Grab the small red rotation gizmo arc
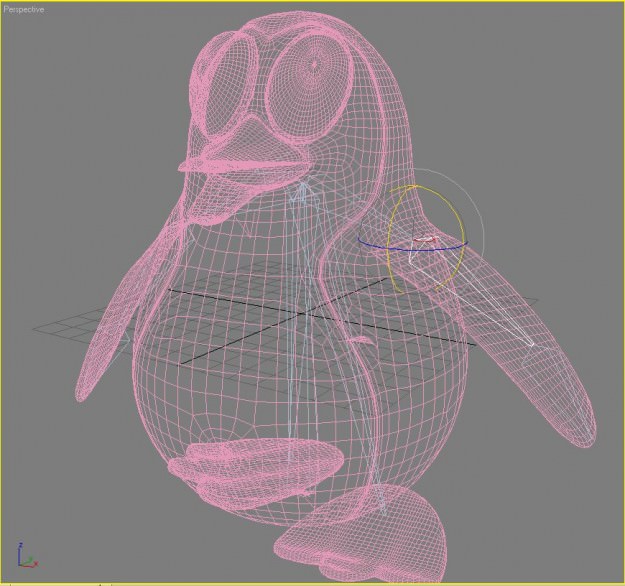The image size is (625, 586). click(x=426, y=239)
